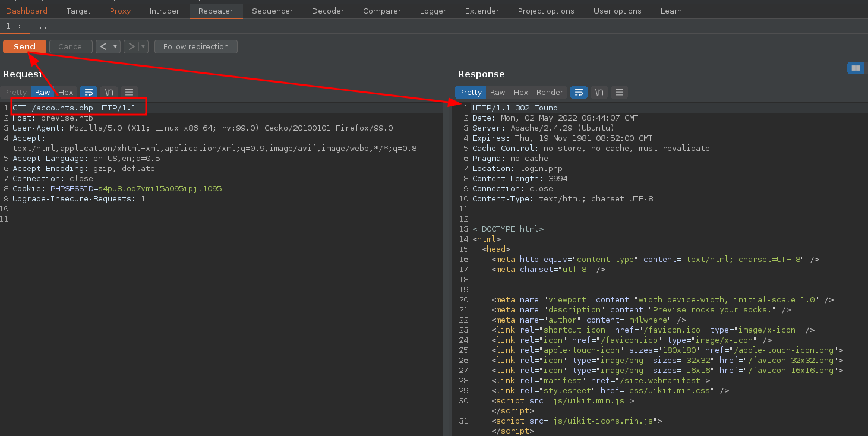Click the Accept-Language header line
This screenshot has width=868, height=436.
86,159
